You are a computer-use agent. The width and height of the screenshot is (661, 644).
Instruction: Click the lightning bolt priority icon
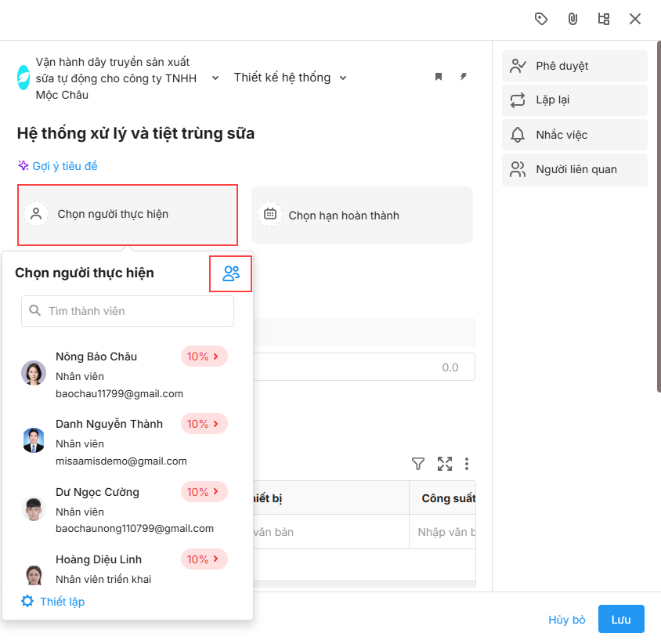click(x=464, y=77)
